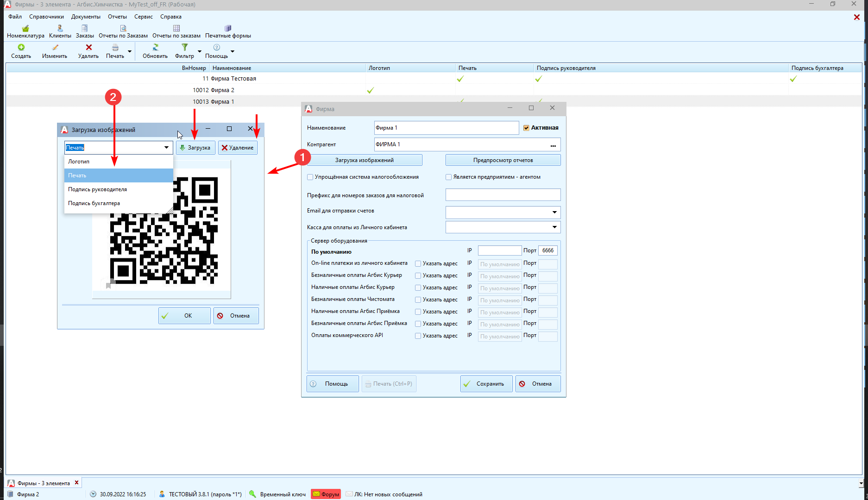Open the Заказы toolbar icon
The image size is (868, 500).
pos(85,28)
